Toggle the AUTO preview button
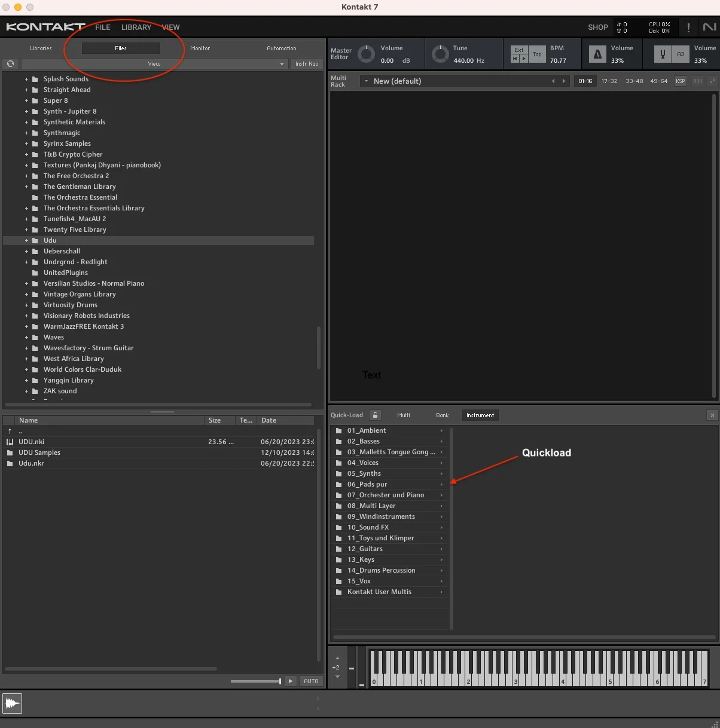Screen dimensions: 720x728 (x=311, y=681)
